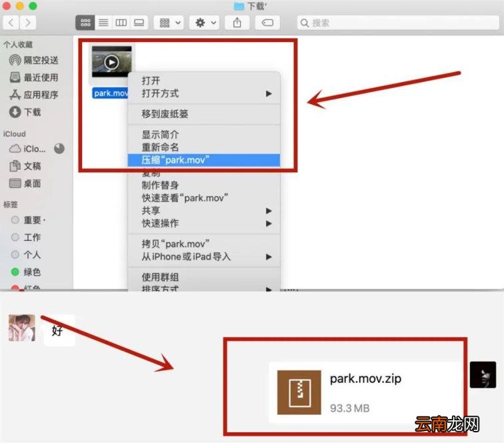Screen dimensions: 504x443
Task: Expand 从 iPhone 或 iPad 导入 submenu
Action: click(x=204, y=257)
